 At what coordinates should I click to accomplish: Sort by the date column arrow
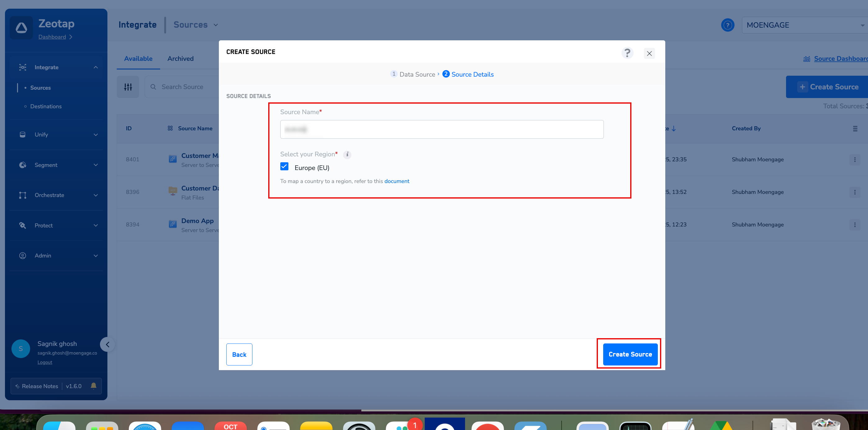point(674,129)
